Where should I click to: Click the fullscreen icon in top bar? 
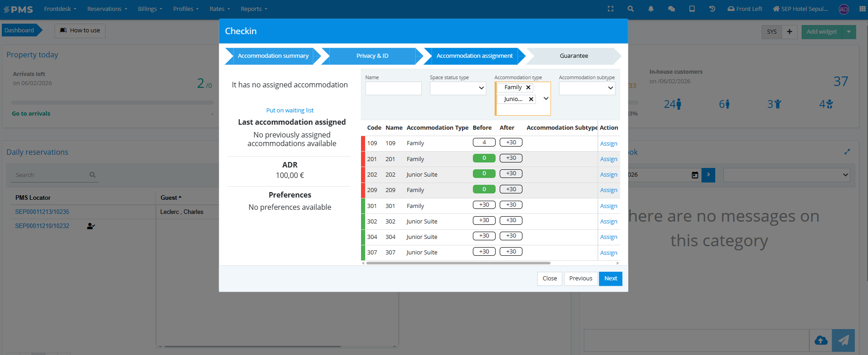611,9
